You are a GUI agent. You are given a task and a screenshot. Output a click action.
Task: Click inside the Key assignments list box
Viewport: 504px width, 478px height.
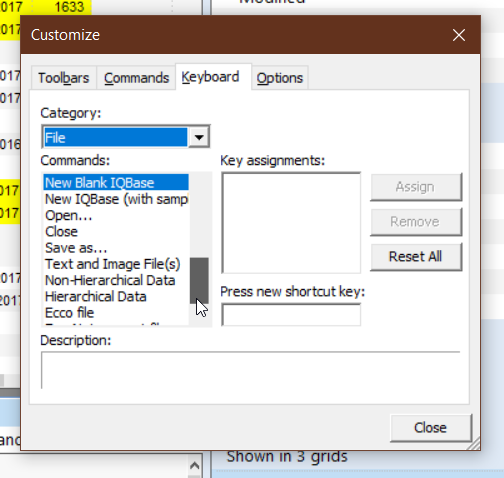pos(291,223)
